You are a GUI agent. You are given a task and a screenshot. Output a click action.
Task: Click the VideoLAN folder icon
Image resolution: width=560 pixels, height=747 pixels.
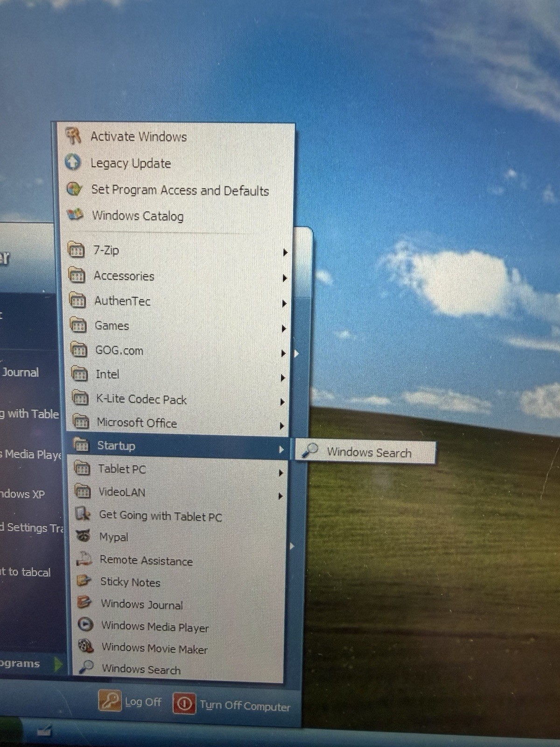click(83, 491)
